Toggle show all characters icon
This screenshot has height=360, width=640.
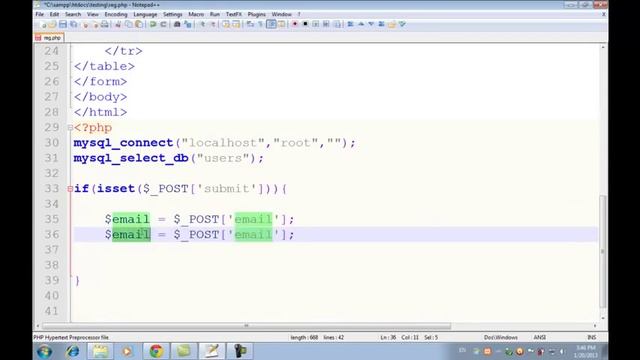point(260,24)
